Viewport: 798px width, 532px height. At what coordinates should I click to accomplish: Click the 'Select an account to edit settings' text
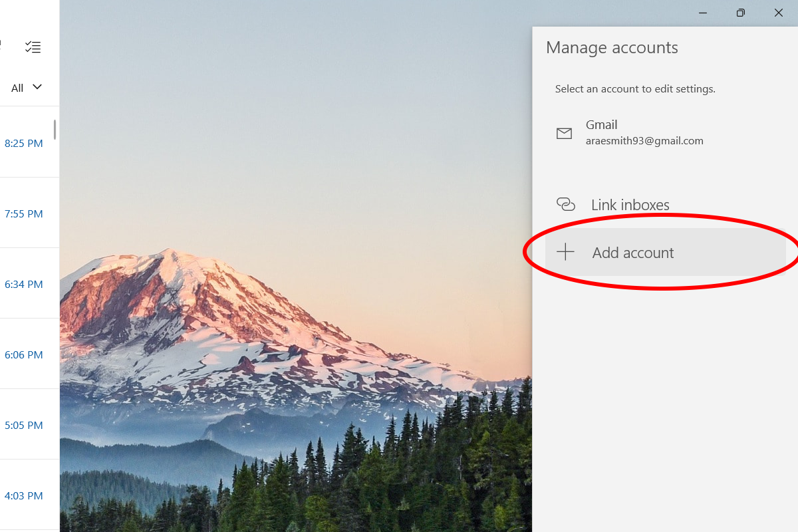(x=635, y=88)
